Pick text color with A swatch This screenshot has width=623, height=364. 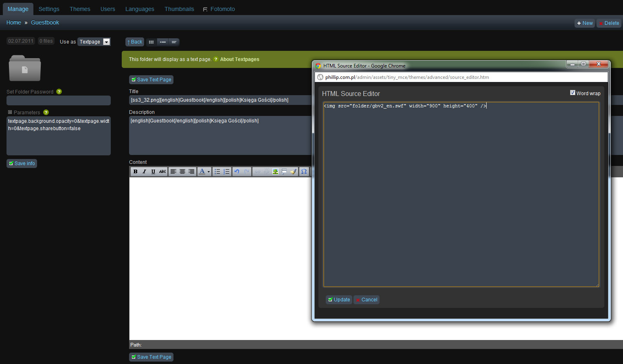pos(202,172)
